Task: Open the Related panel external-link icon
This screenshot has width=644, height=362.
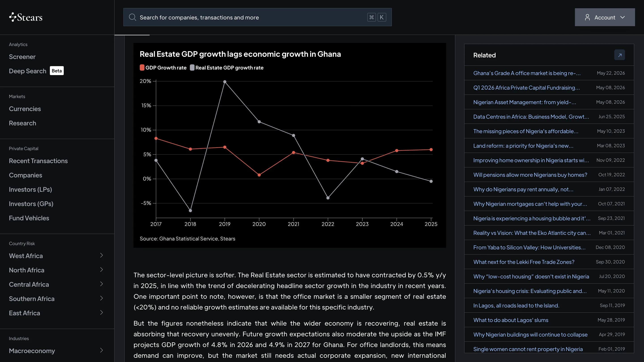Action: [619, 55]
